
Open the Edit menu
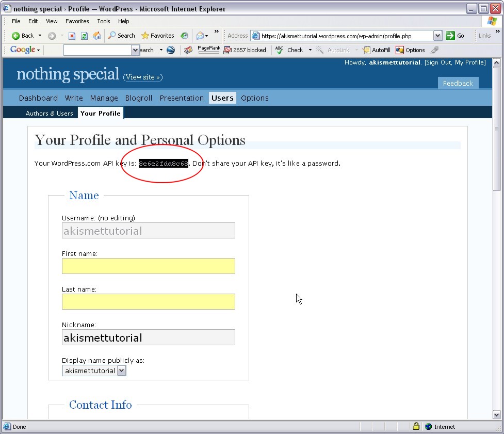(33, 21)
